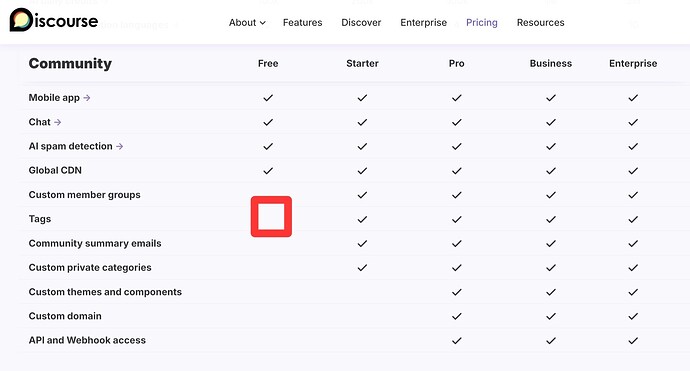Click Business checkmark for API and Webhook access
Viewport: 690px width, 371px height.
click(x=551, y=340)
